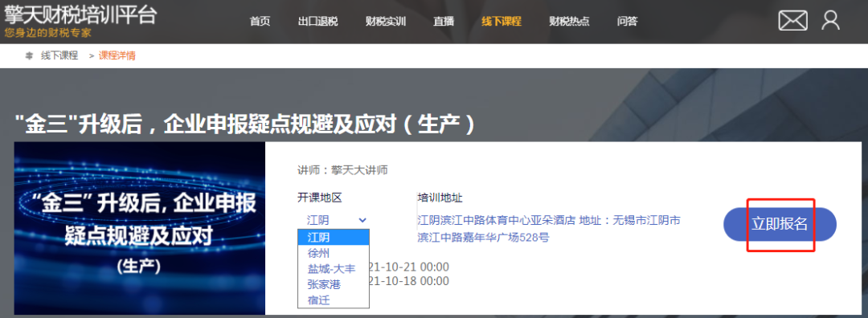The image size is (868, 318).
Task: Switch to the 直播 section
Action: (444, 22)
